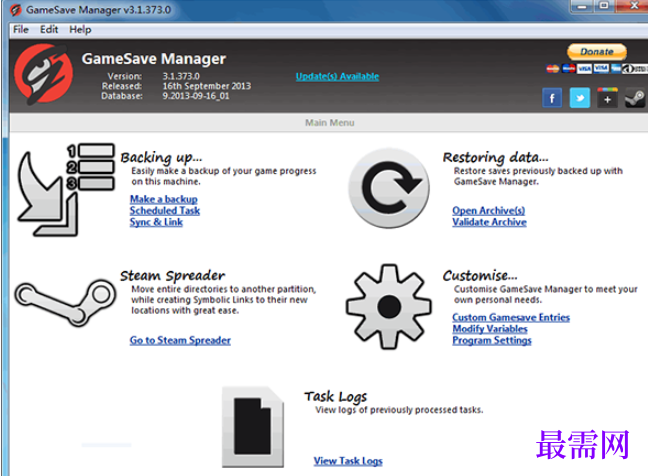Click the credit card logos under Donate

click(x=596, y=69)
